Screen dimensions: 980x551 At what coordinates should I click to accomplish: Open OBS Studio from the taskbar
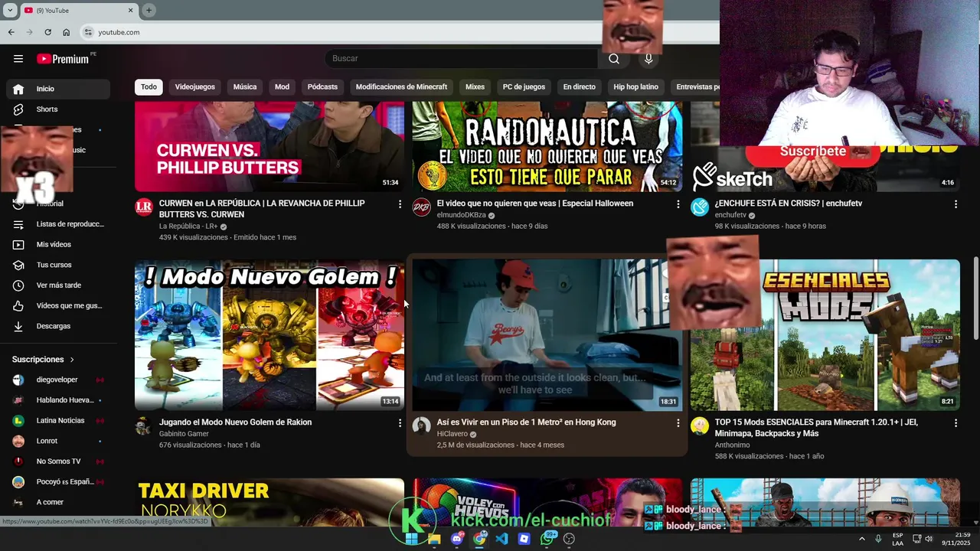coord(569,539)
